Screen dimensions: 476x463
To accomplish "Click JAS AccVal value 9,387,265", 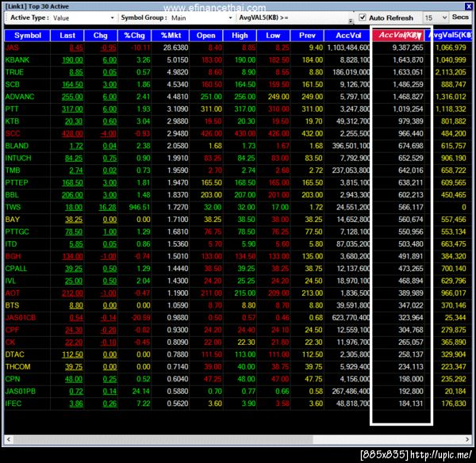I will (408, 48).
